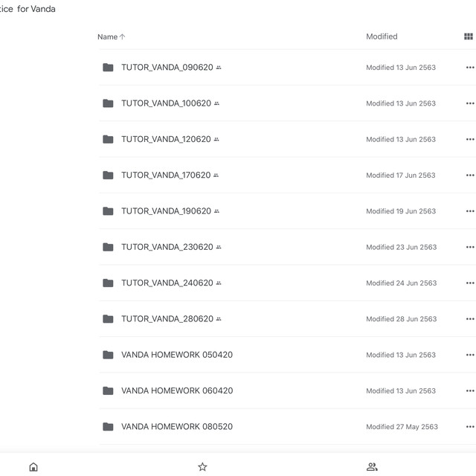The width and height of the screenshot is (476, 476).
Task: Toggle Name sort order arrow
Action: point(122,36)
